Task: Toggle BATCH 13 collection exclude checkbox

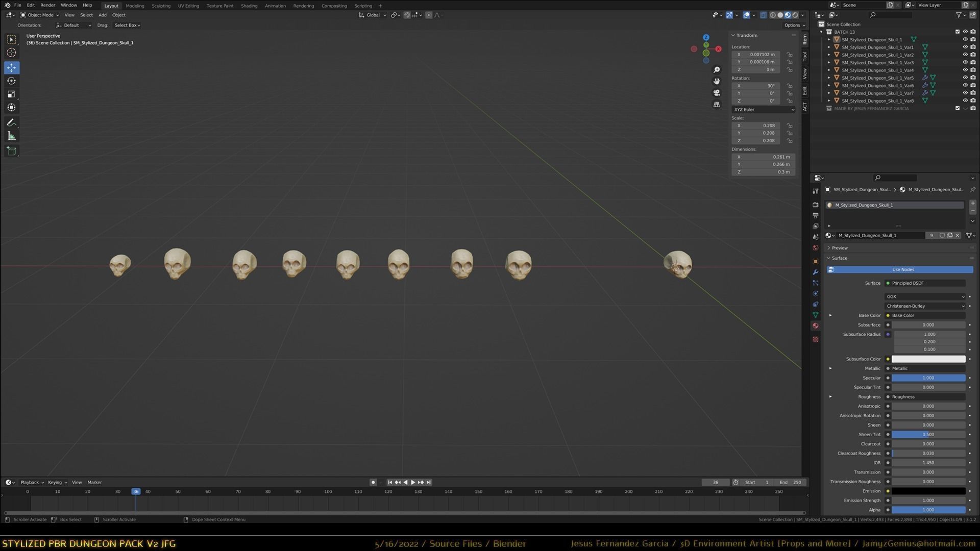Action: click(957, 32)
